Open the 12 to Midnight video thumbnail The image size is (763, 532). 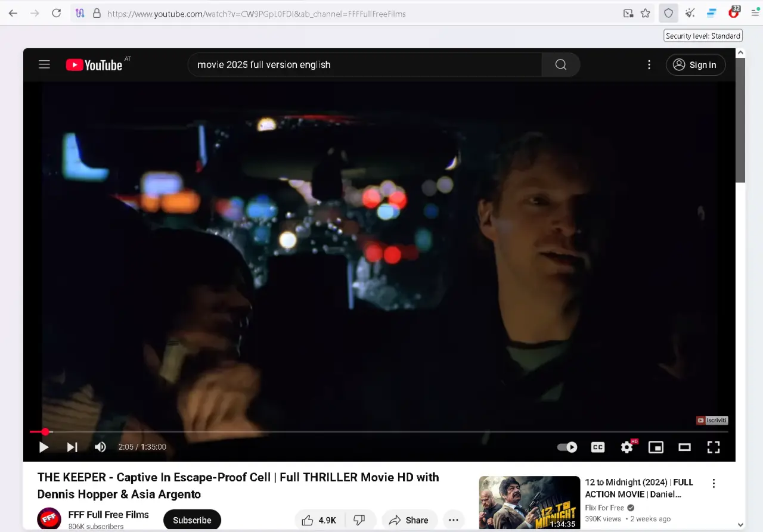point(529,503)
